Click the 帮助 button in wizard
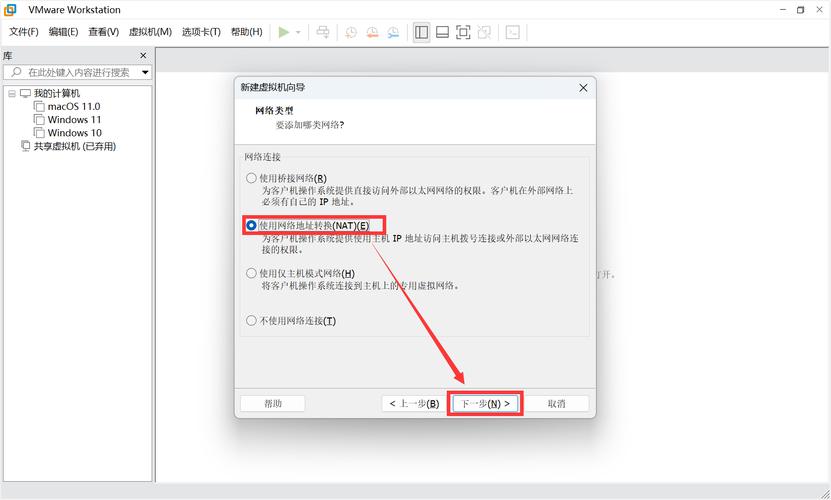The width and height of the screenshot is (831, 500). pos(273,403)
